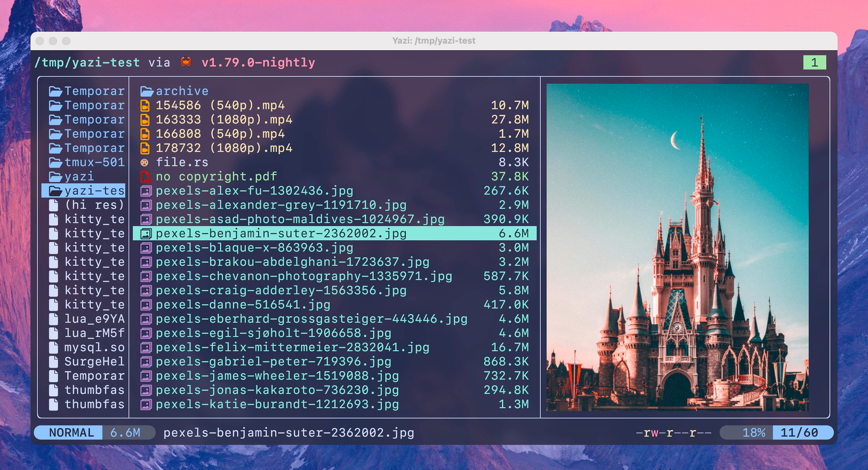Click the image icon for pexels-blaque-x-863963.jpg
This screenshot has height=470, width=868.
(145, 248)
